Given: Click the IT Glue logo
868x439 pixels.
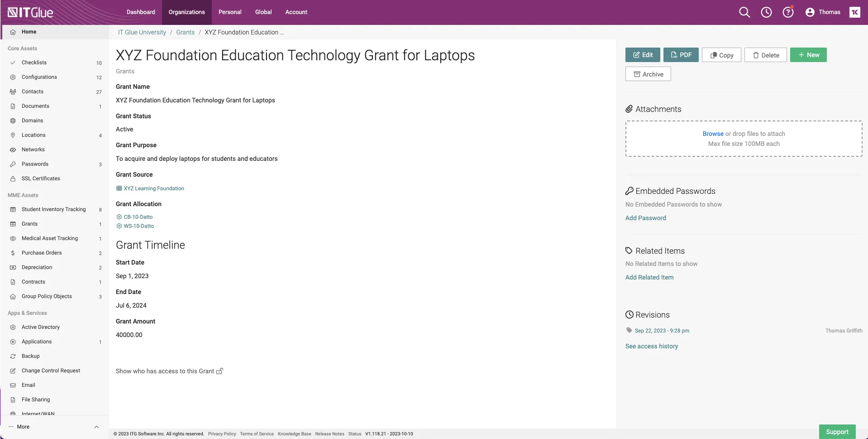Looking at the screenshot, I should (x=30, y=12).
